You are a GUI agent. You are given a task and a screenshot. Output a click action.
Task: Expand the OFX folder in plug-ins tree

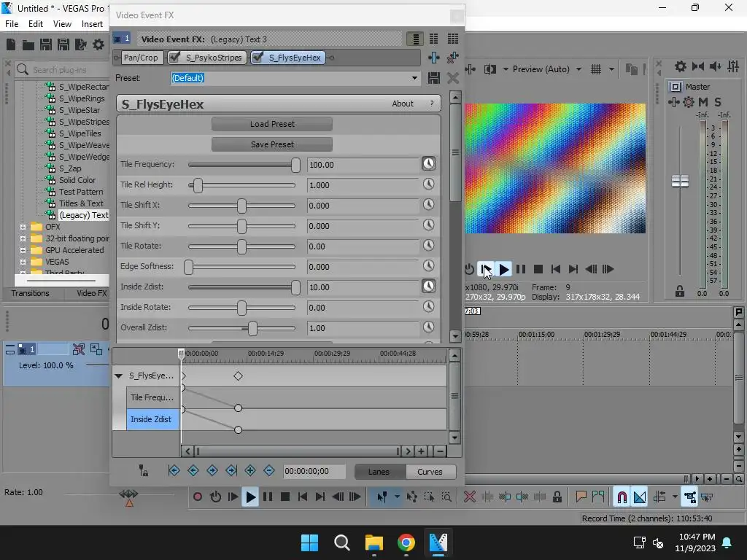(23, 227)
